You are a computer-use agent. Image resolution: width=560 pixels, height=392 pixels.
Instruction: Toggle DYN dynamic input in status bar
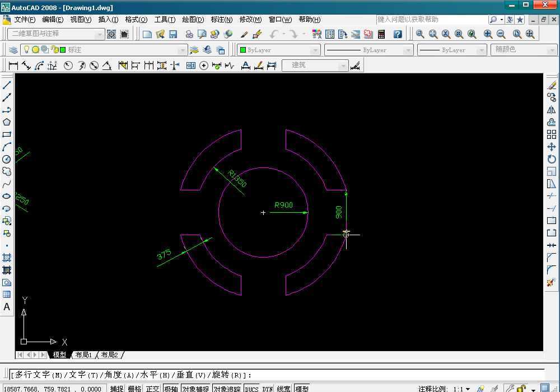coord(268,389)
